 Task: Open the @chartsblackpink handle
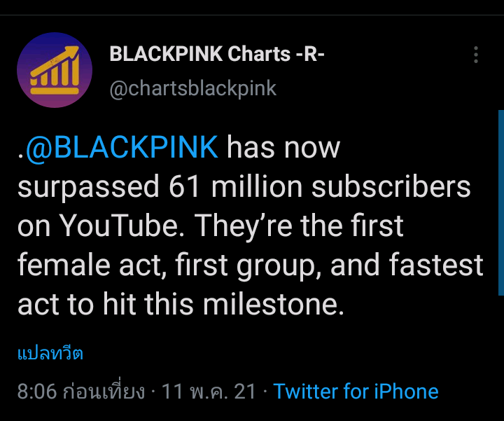[x=193, y=88]
